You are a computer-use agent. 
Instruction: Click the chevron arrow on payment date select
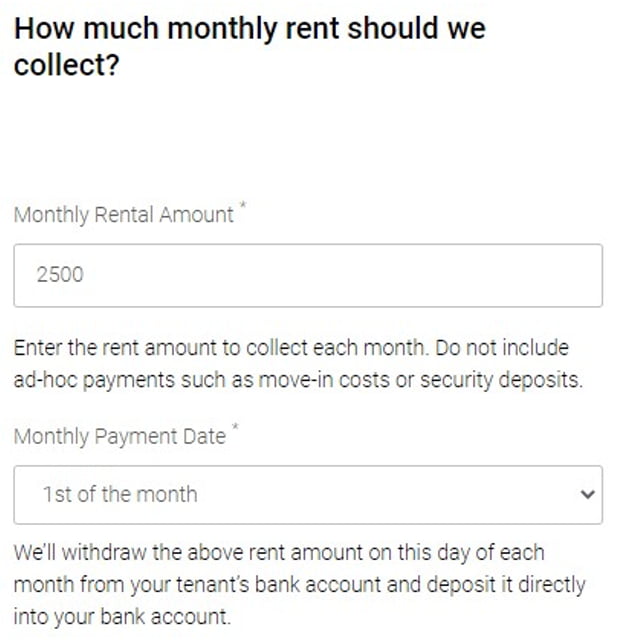[588, 494]
